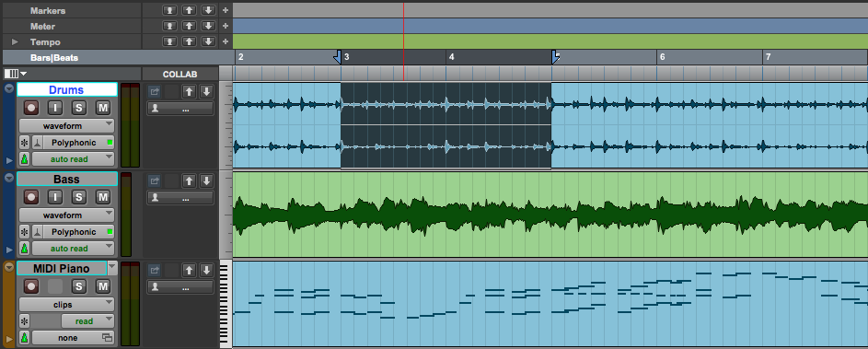Screen dimensions: 868x349
Task: Solo the Drums track
Action: pos(79,108)
